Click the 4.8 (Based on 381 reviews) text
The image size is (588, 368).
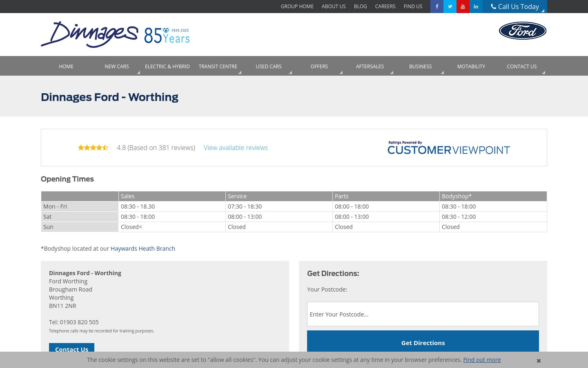coord(156,148)
